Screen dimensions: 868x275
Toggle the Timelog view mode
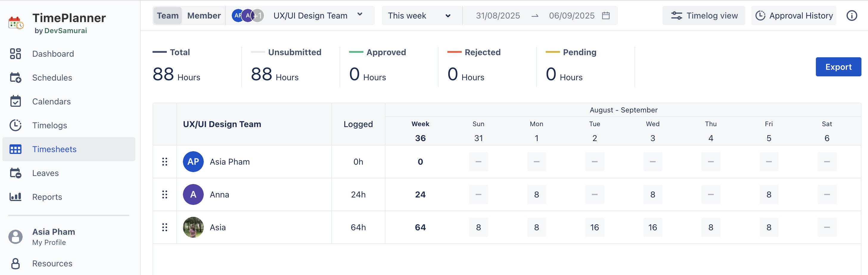tap(704, 16)
